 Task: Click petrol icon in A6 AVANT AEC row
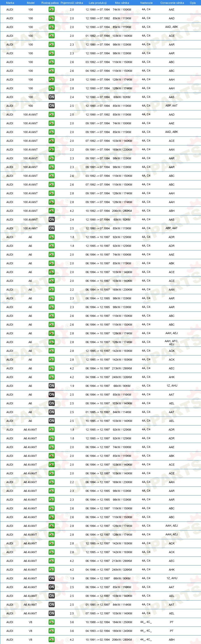click(51, 561)
